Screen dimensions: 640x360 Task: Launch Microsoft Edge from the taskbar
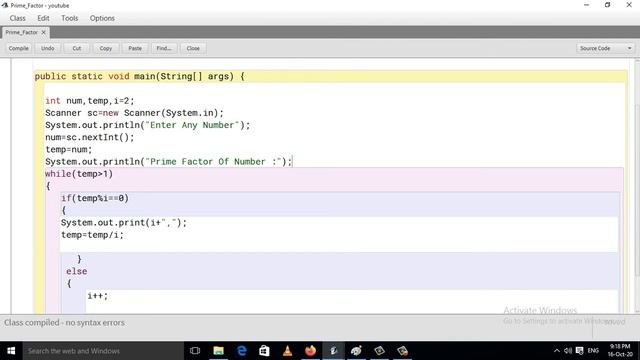pyautogui.click(x=242, y=351)
